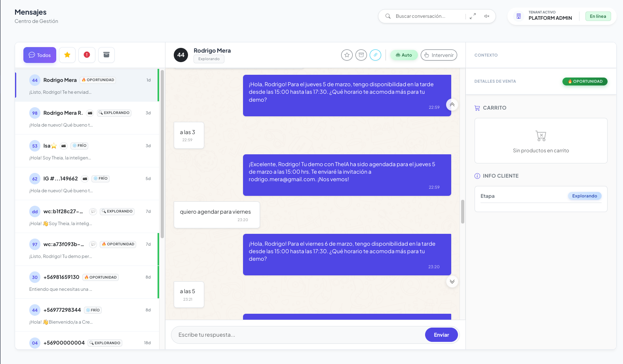Click EXPLORANDO badge on Rodrigo Mera R. row
This screenshot has width=623, height=364.
[114, 113]
